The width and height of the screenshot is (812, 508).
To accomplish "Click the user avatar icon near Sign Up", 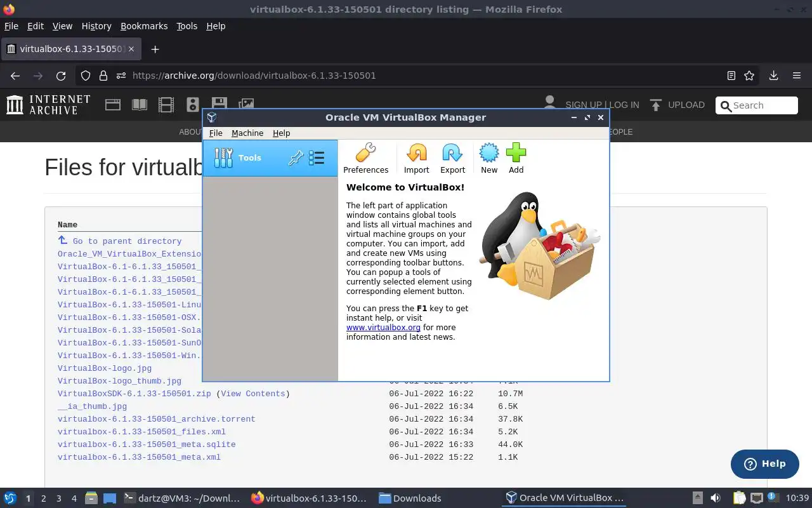I will click(x=549, y=104).
